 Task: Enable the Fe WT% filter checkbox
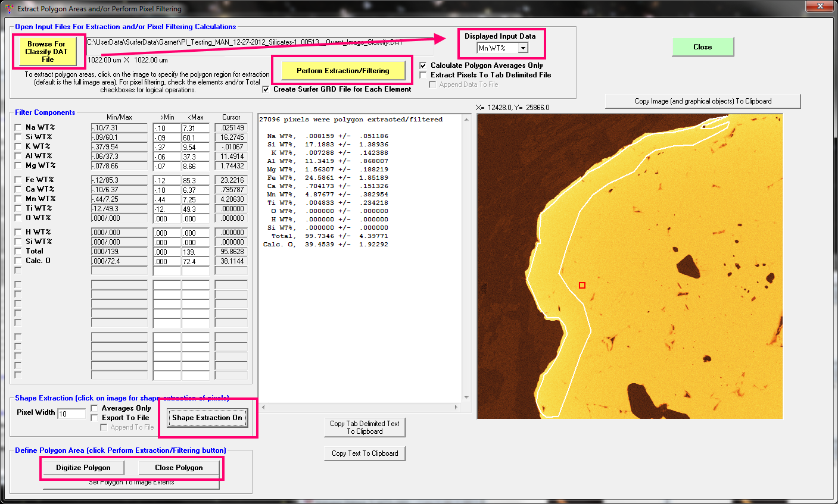(18, 180)
